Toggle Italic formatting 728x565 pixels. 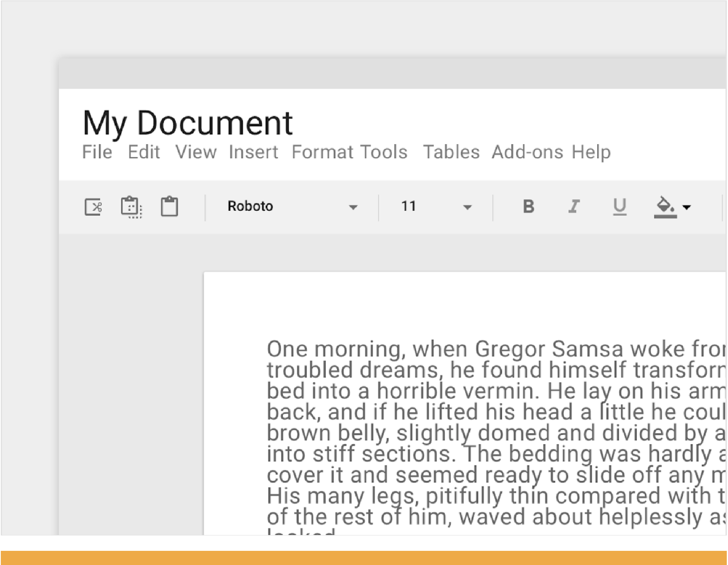pyautogui.click(x=574, y=206)
